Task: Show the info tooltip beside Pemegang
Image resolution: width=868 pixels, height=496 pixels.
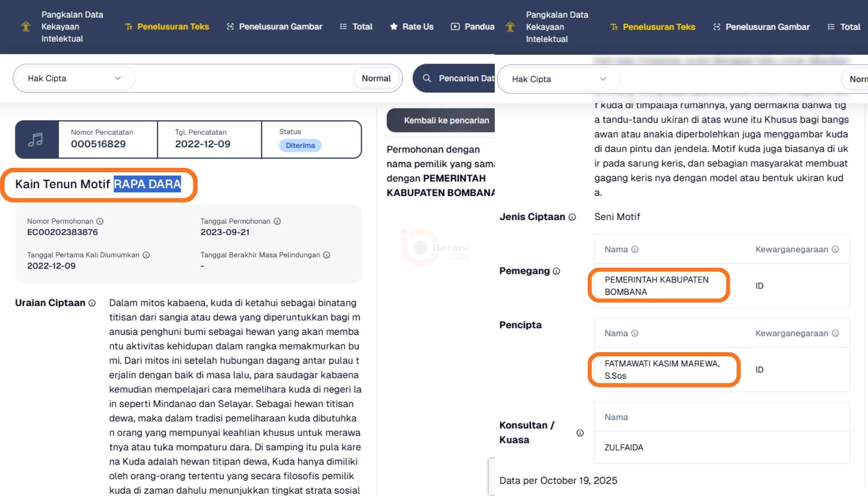Action: point(556,271)
